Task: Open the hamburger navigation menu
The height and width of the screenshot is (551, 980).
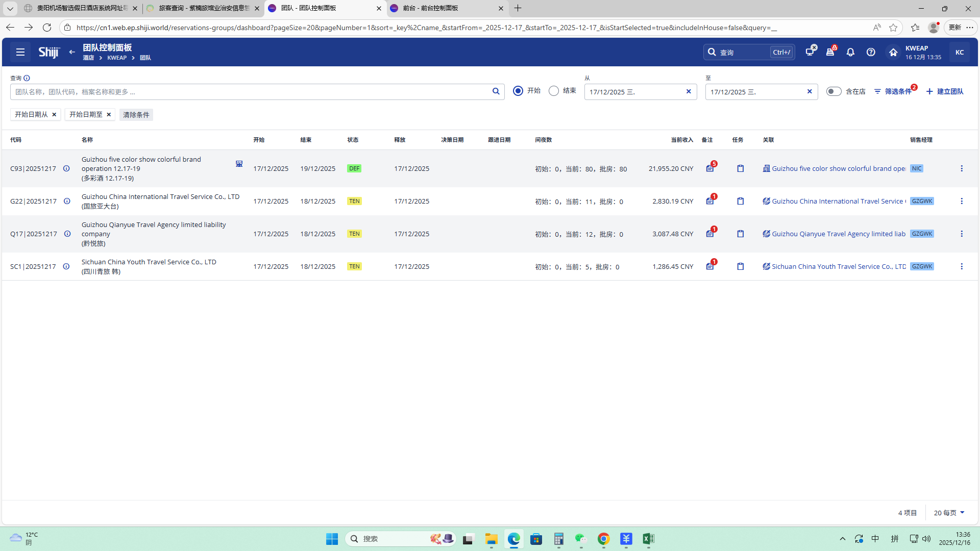Action: [20, 52]
